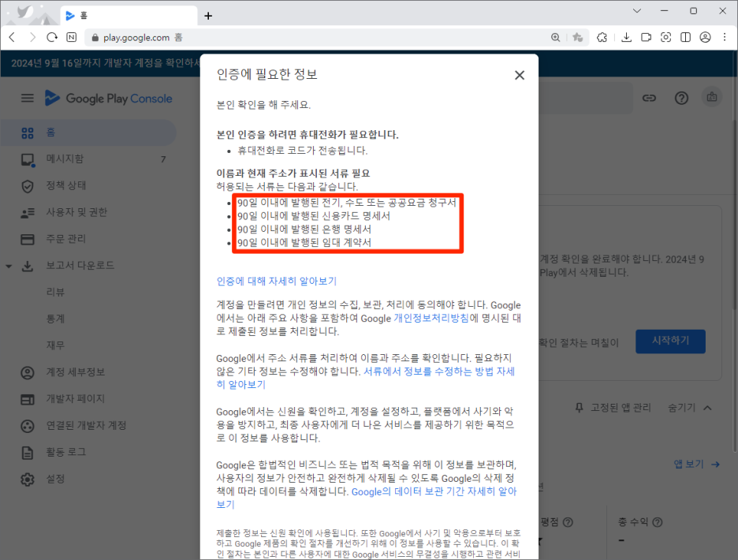738x560 pixels.
Task: Collapse the 보고서 다운로드 tree arrow
Action: [x=9, y=266]
